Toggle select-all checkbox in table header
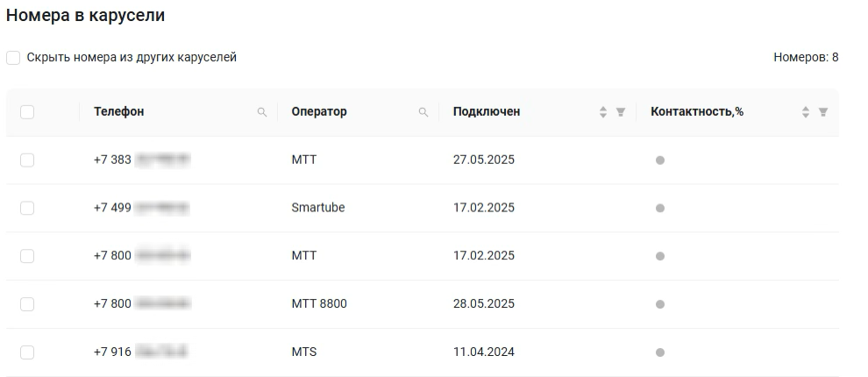Viewport: 868px width, 377px height. click(27, 112)
